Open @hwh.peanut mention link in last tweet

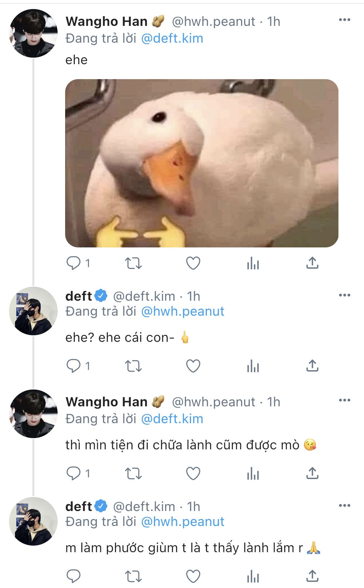click(183, 522)
